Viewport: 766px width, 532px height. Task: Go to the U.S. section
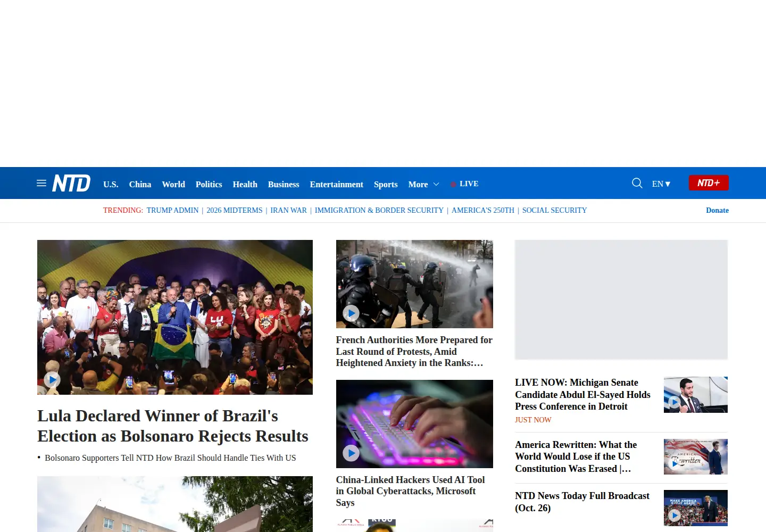coord(111,184)
